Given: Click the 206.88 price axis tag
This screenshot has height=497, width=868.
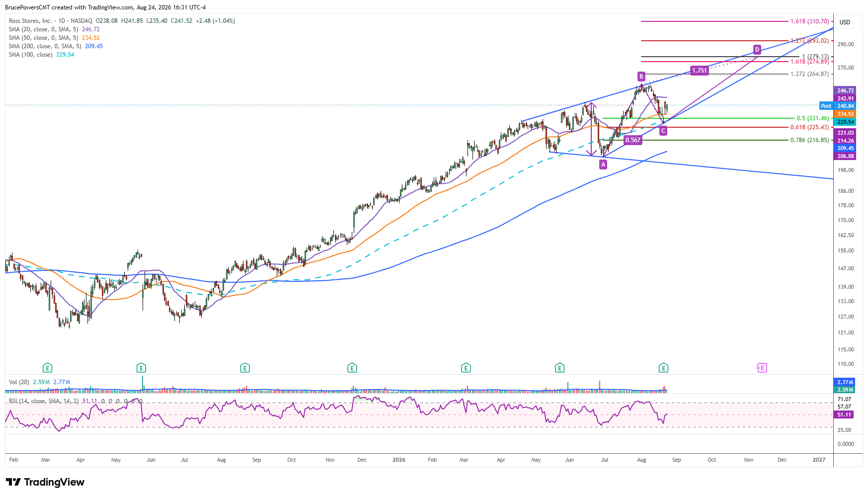Looking at the screenshot, I should coord(845,156).
